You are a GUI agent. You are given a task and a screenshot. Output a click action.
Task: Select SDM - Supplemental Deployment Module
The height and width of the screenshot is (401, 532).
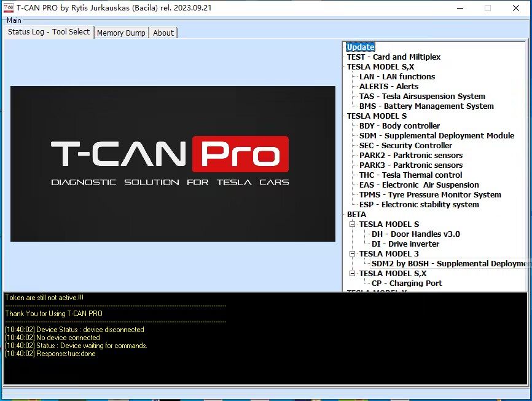(437, 135)
